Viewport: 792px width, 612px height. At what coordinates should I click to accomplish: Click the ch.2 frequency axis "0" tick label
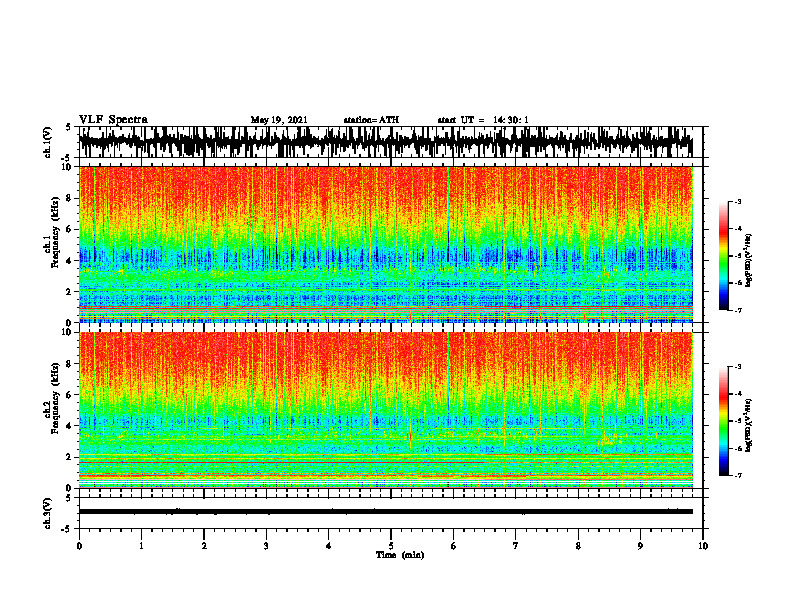[70, 488]
